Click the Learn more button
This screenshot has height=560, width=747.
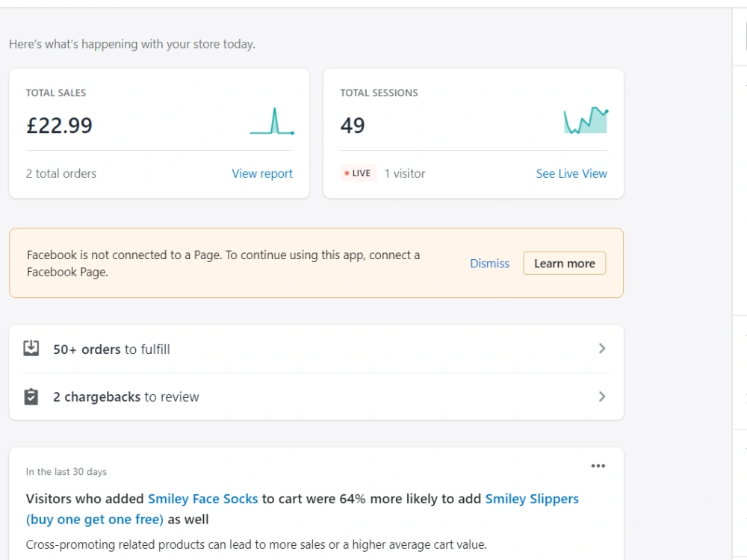[x=565, y=264]
